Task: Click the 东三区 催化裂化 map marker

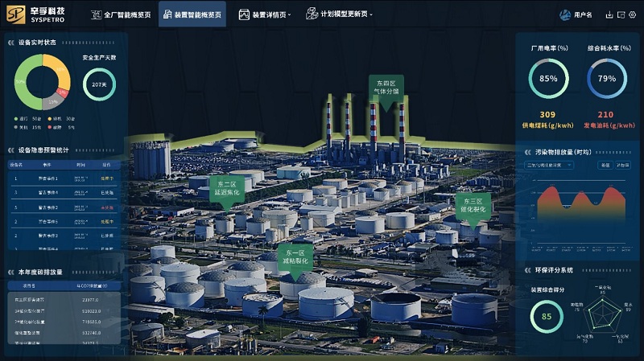Action: pos(473,205)
